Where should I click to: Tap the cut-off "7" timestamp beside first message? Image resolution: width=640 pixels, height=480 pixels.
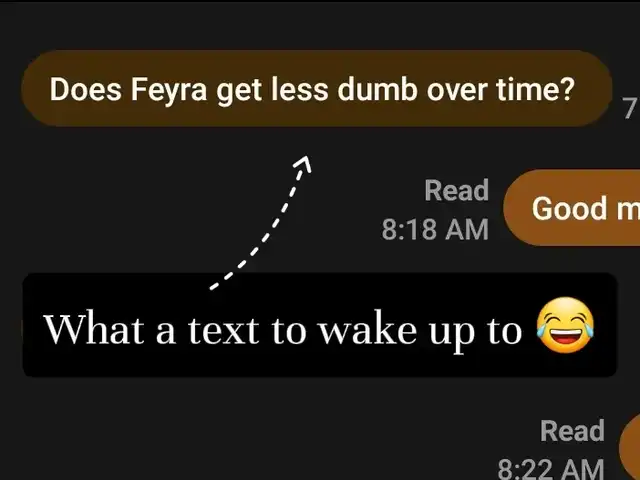point(630,109)
